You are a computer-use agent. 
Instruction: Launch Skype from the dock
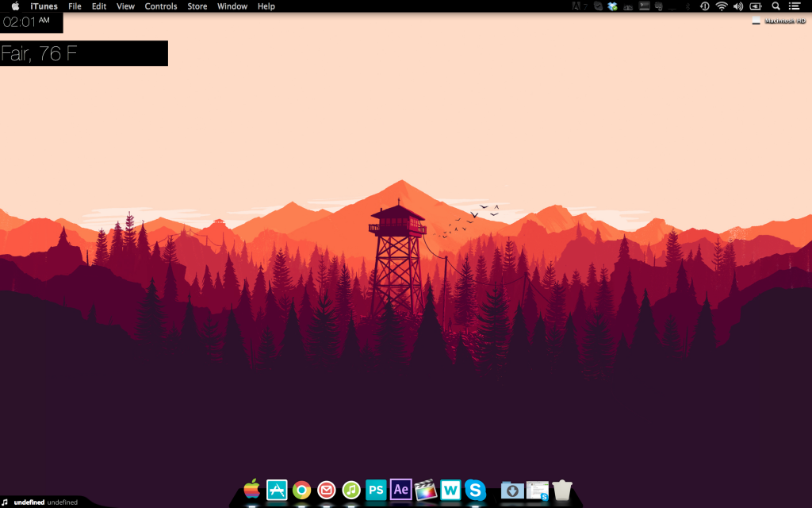click(x=476, y=490)
